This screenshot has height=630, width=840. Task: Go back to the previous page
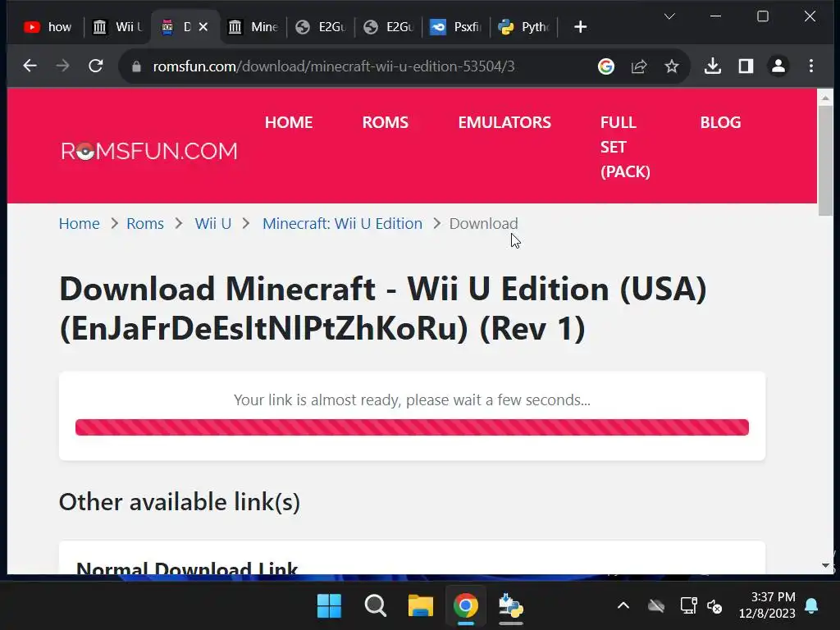coord(30,66)
